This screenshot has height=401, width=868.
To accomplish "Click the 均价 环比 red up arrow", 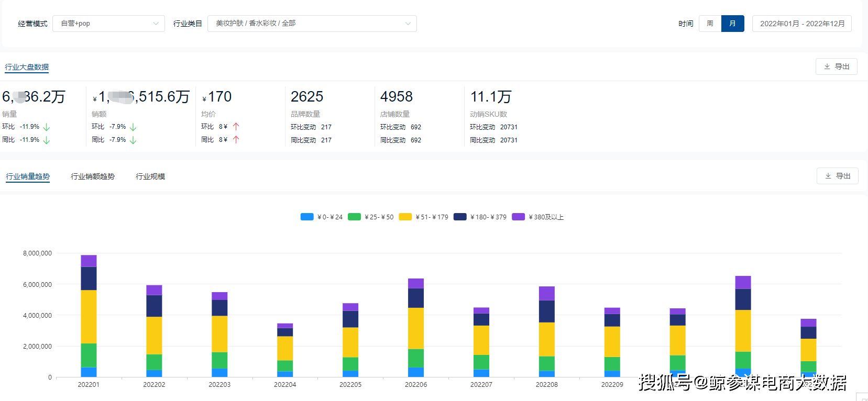I will coord(236,127).
